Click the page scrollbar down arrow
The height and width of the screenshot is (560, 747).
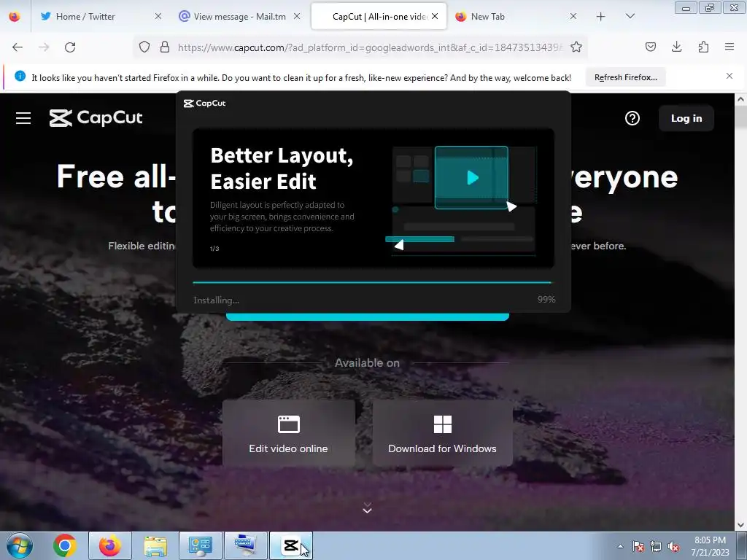coord(740,525)
